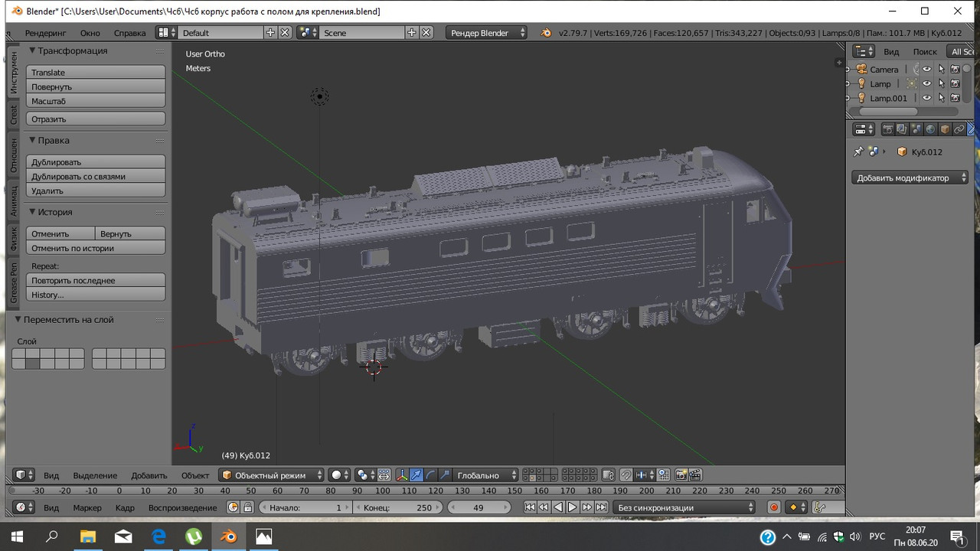
Task: Toggle the 3D manipulator widget
Action: pos(402,475)
